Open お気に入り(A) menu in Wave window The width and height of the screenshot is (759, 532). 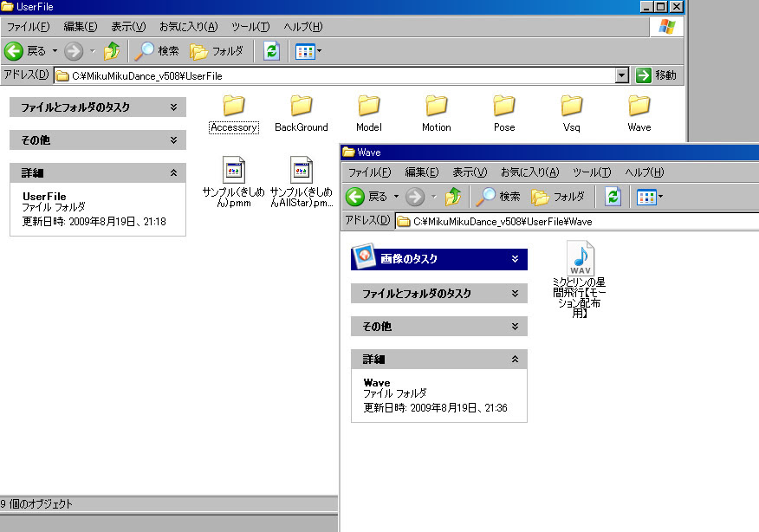point(530,172)
